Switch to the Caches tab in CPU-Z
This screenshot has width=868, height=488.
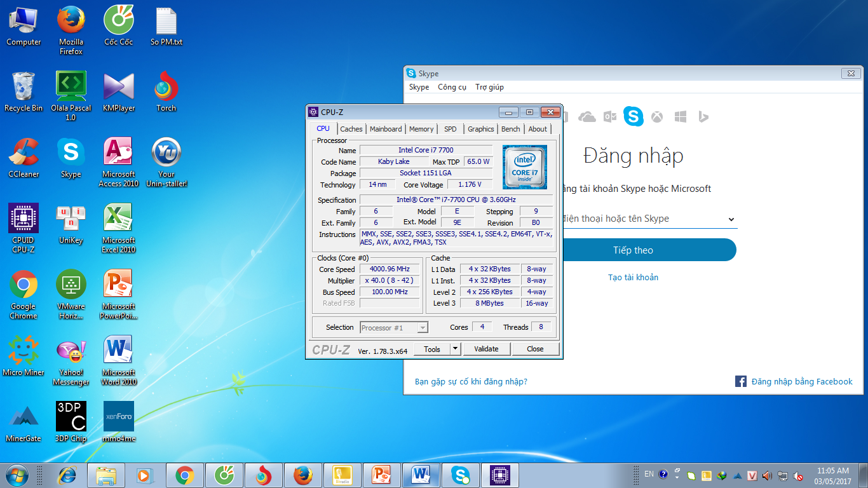[351, 129]
